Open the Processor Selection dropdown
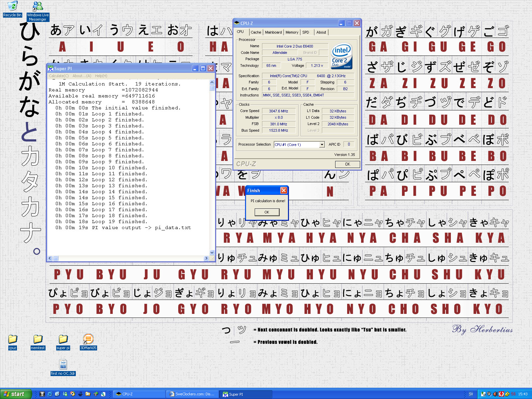 (x=299, y=145)
